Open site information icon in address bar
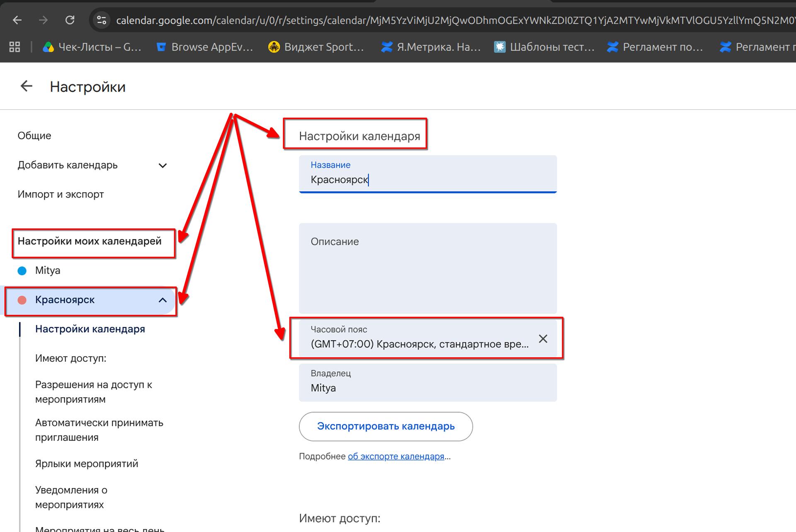The height and width of the screenshot is (532, 796). tap(101, 20)
